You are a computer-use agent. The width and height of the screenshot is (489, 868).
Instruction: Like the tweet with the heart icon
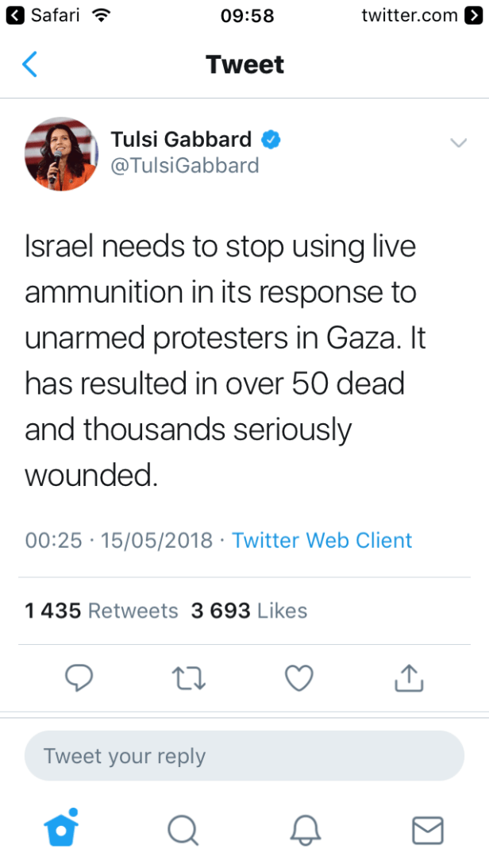(x=299, y=678)
